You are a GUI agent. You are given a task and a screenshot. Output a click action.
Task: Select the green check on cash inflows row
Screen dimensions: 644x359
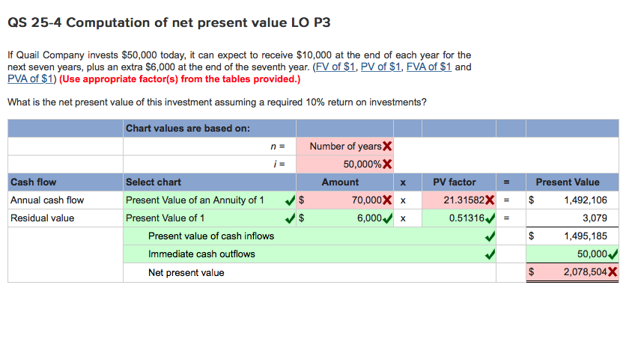tap(490, 236)
